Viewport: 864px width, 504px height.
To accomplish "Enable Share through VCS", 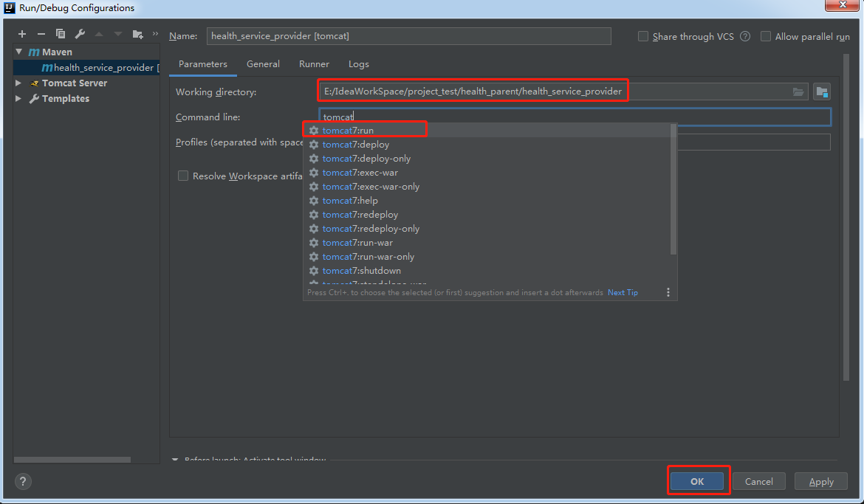I will pyautogui.click(x=642, y=35).
